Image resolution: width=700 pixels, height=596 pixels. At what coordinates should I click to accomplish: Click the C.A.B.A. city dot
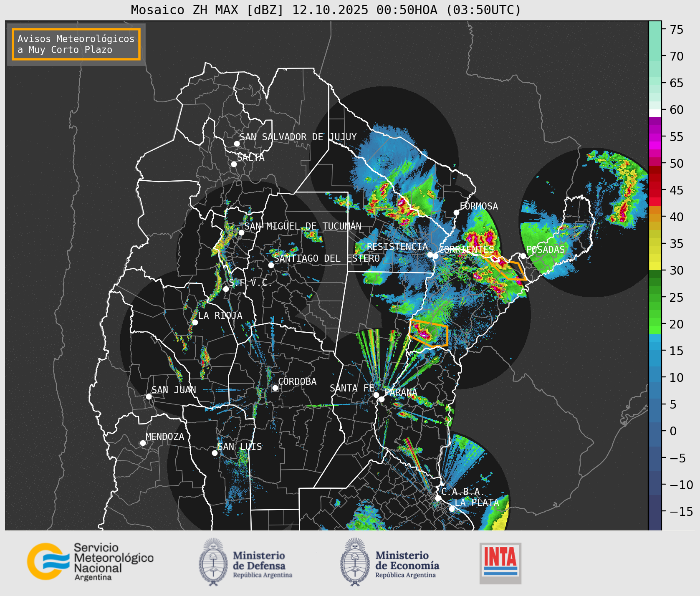pyautogui.click(x=438, y=498)
